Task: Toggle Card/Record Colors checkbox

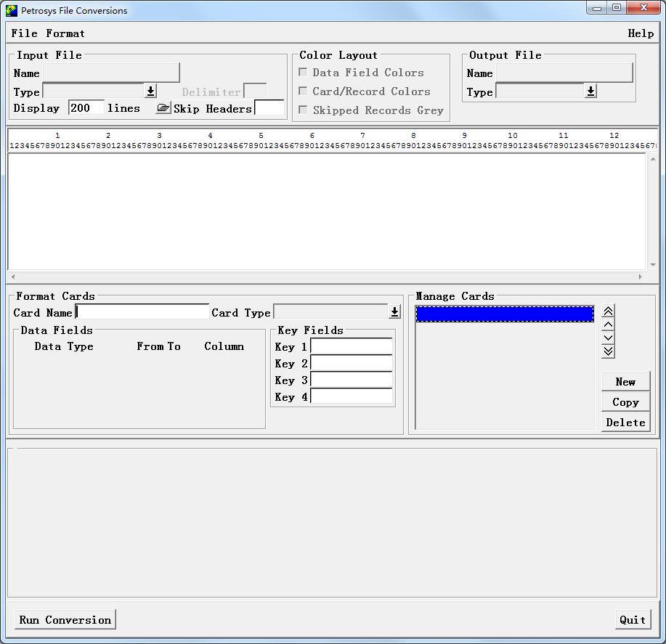Action: pos(303,91)
